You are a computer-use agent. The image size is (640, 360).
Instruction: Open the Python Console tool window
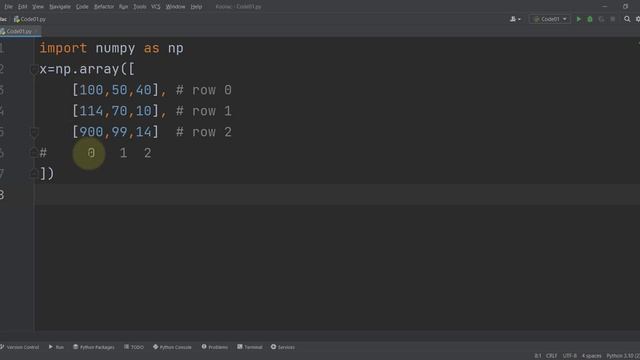click(x=172, y=347)
